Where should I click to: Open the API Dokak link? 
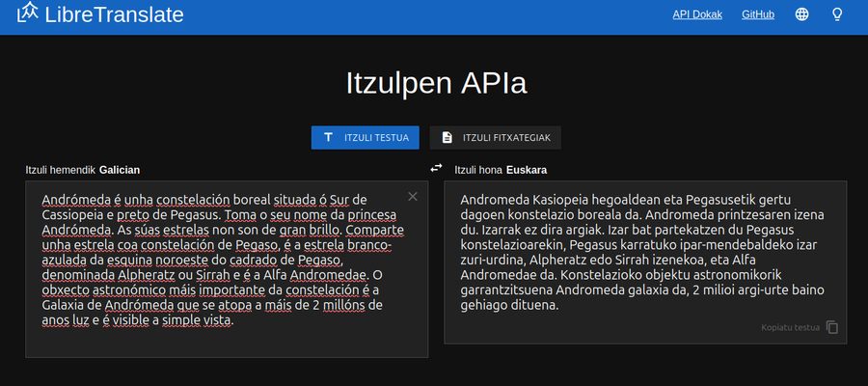click(697, 14)
